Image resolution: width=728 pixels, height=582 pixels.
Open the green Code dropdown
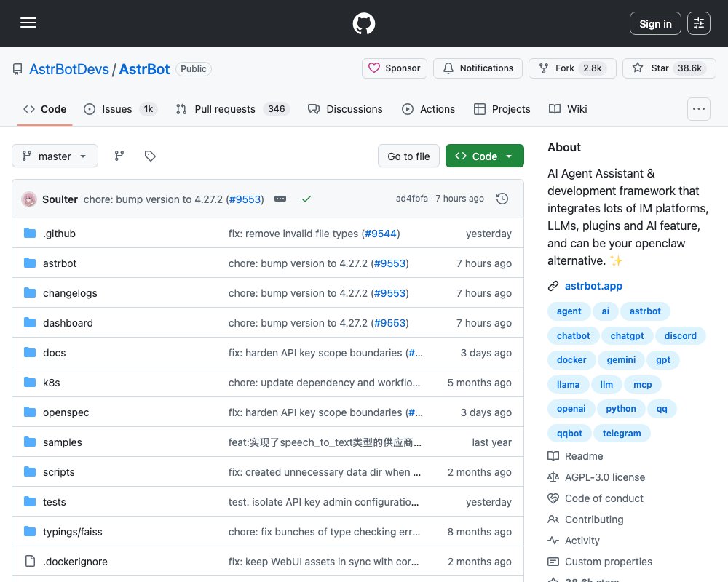point(485,156)
